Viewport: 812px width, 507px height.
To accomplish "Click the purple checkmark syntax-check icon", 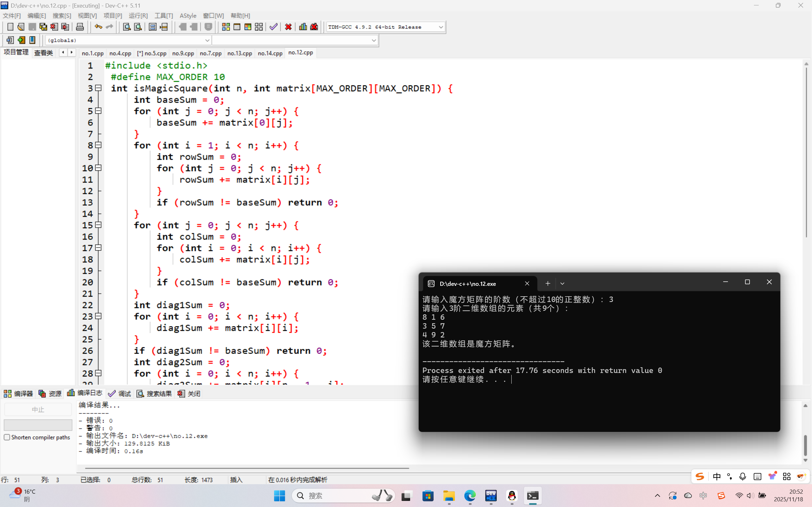I will pos(273,27).
